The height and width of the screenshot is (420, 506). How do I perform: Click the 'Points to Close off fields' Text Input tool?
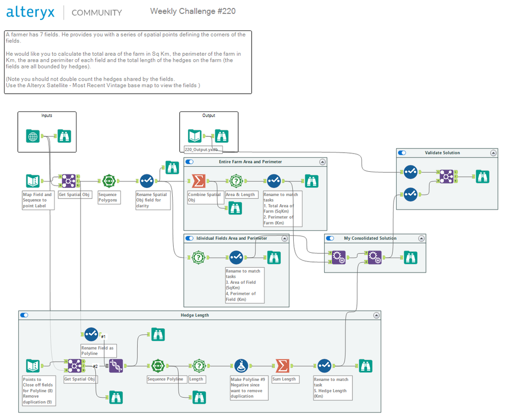pyautogui.click(x=32, y=366)
